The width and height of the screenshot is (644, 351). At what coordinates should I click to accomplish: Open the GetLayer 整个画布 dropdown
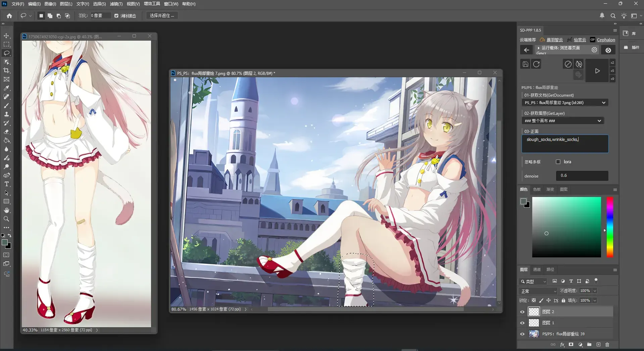coord(563,121)
